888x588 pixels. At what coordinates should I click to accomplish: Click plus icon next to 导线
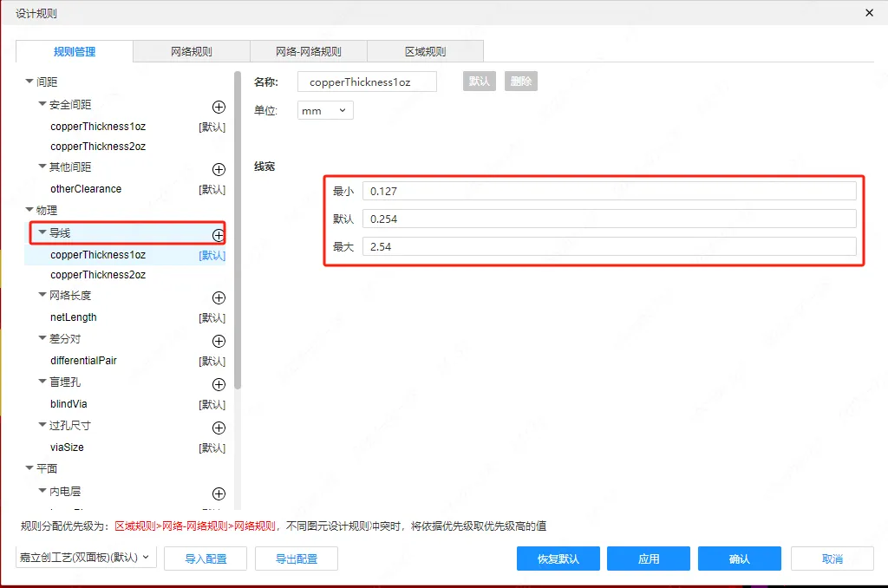219,235
